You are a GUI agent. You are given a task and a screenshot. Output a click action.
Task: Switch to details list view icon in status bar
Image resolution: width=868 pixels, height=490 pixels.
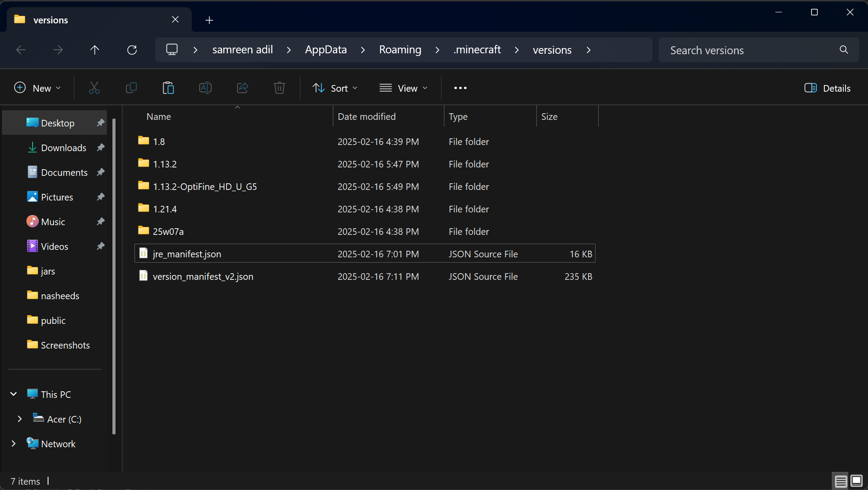pos(841,481)
